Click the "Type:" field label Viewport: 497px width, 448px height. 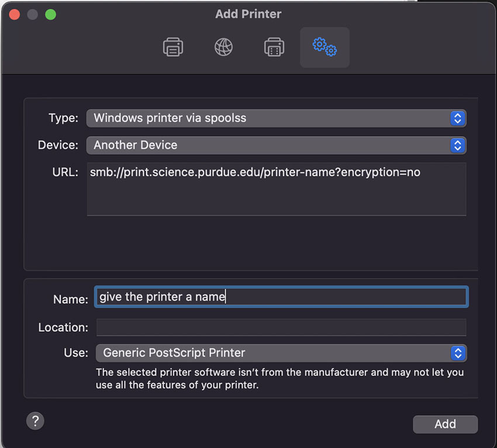63,118
